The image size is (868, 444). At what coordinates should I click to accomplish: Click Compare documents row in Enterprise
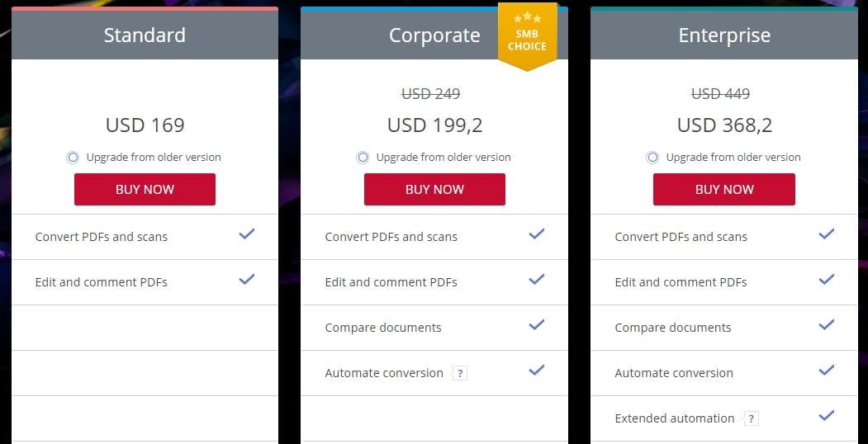(x=724, y=328)
